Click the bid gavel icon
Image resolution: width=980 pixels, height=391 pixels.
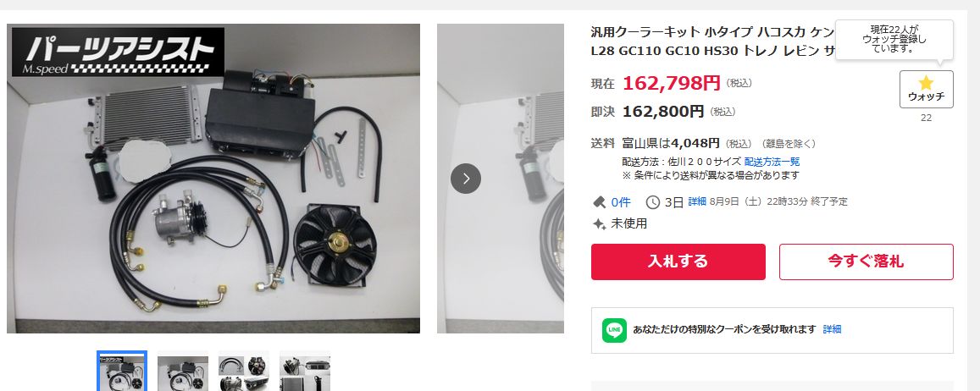[599, 202]
